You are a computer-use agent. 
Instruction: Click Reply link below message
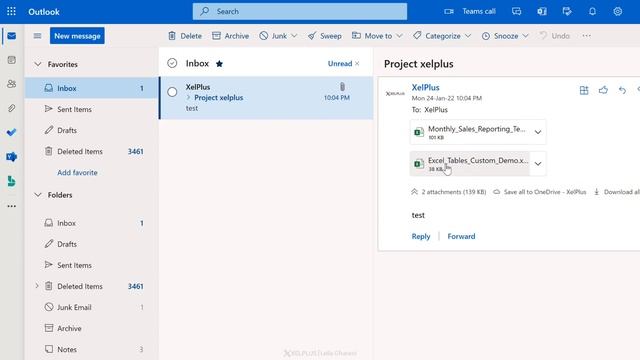click(x=421, y=236)
